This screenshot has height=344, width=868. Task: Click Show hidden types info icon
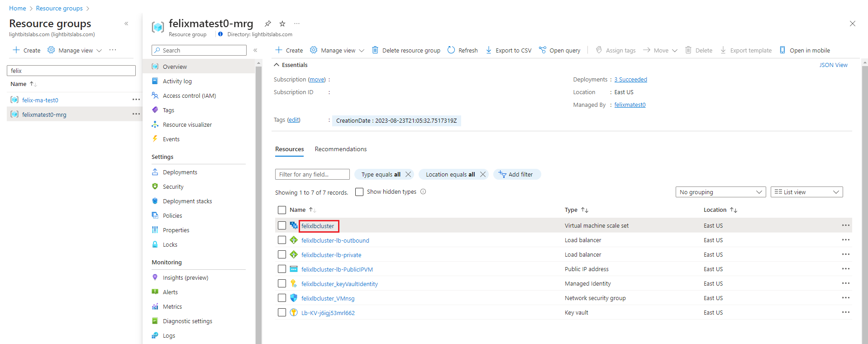coord(423,191)
